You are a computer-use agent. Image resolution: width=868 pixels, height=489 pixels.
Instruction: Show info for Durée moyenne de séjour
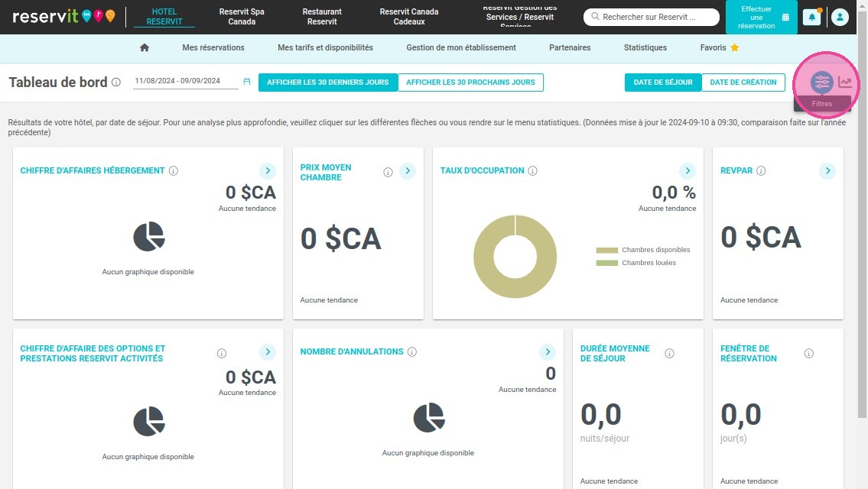[669, 353]
